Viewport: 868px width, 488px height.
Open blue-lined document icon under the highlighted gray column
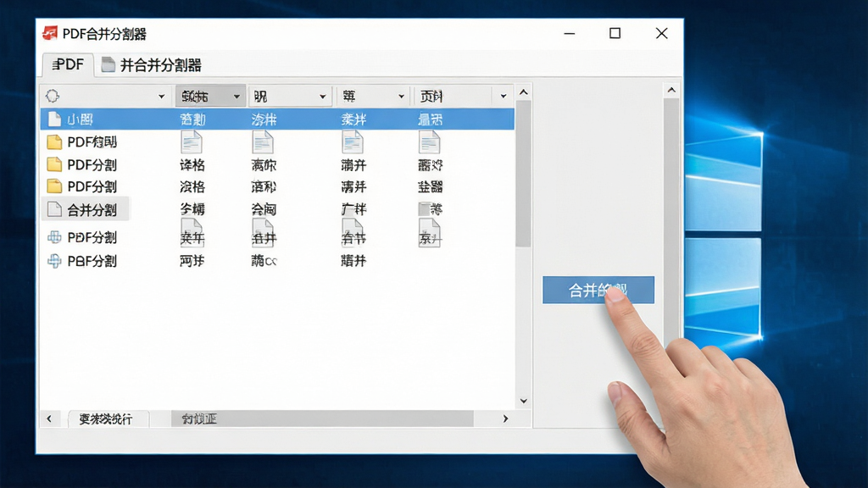[191, 142]
